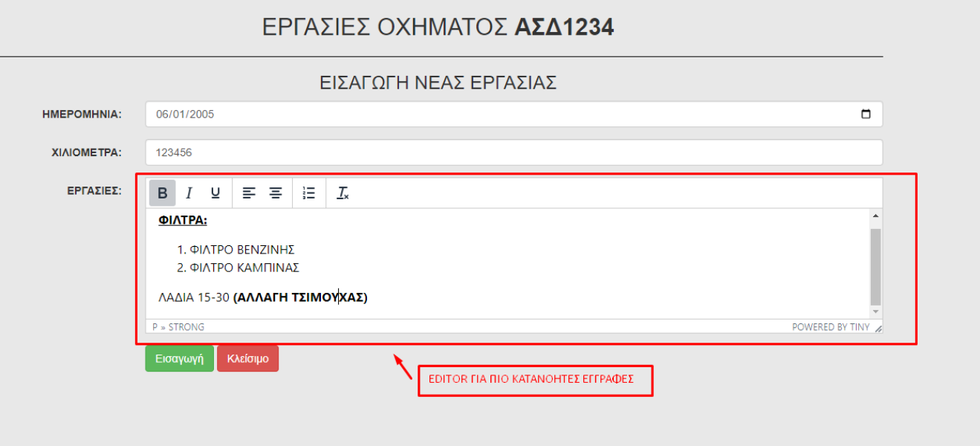The image size is (980, 446).
Task: Click the ΧΙΛΙΟΜΕΤΡΑ input field
Action: tap(513, 152)
